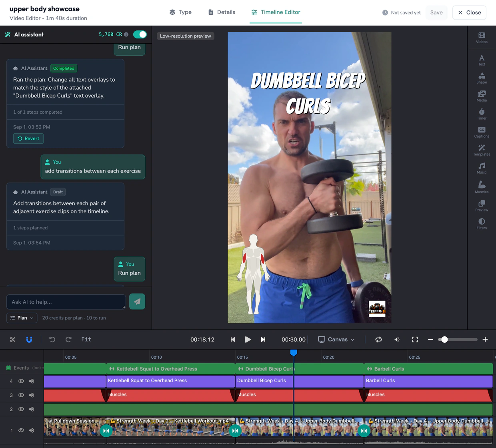
Task: Click the timeline zoom slider handle
Action: [444, 340]
